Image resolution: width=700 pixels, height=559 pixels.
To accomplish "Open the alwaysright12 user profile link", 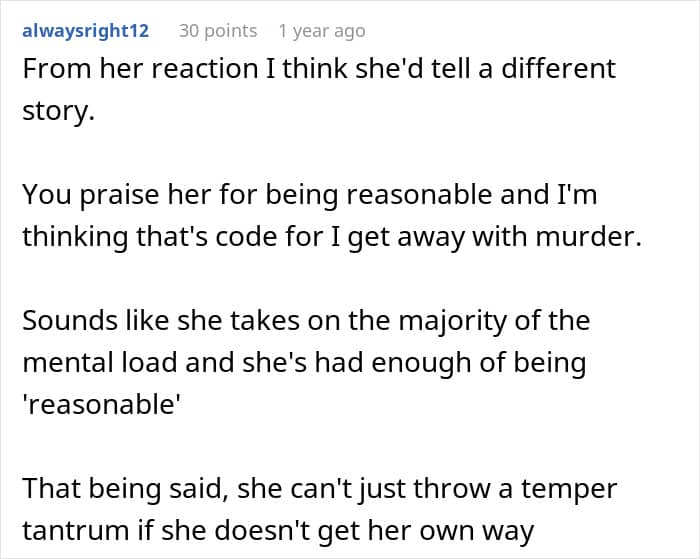I will pos(85,31).
